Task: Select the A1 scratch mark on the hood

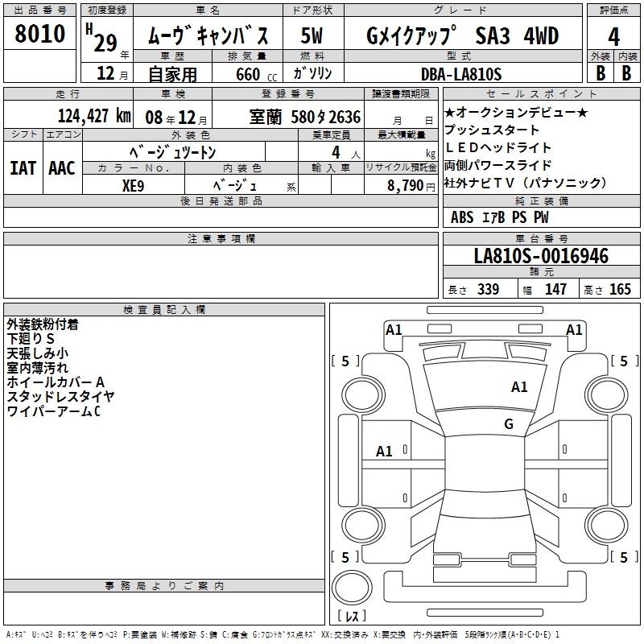Action: pos(519,387)
